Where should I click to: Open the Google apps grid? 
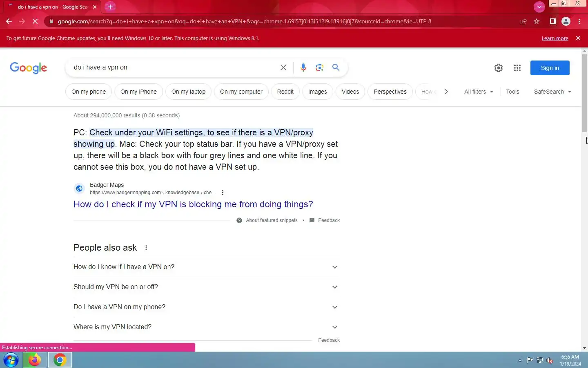517,68
